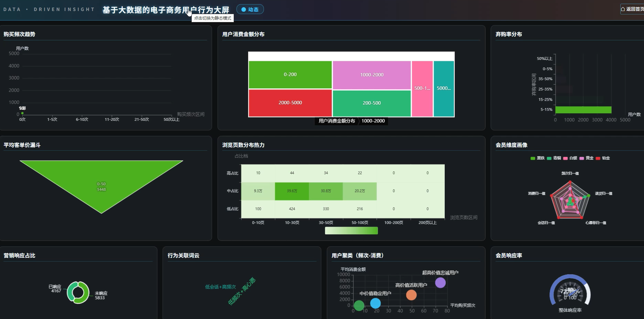Select the pink 500-1... treemap block
This screenshot has height=319, width=644.
point(422,89)
